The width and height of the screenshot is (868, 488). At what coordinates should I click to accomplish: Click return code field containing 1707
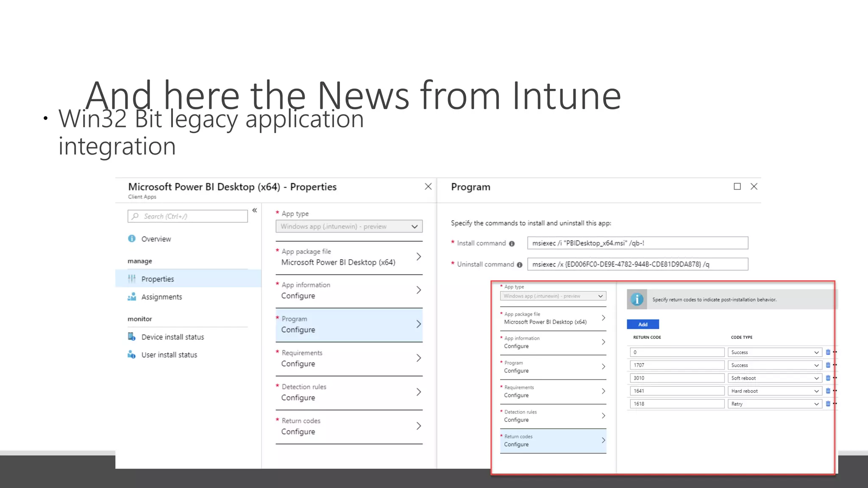point(677,365)
